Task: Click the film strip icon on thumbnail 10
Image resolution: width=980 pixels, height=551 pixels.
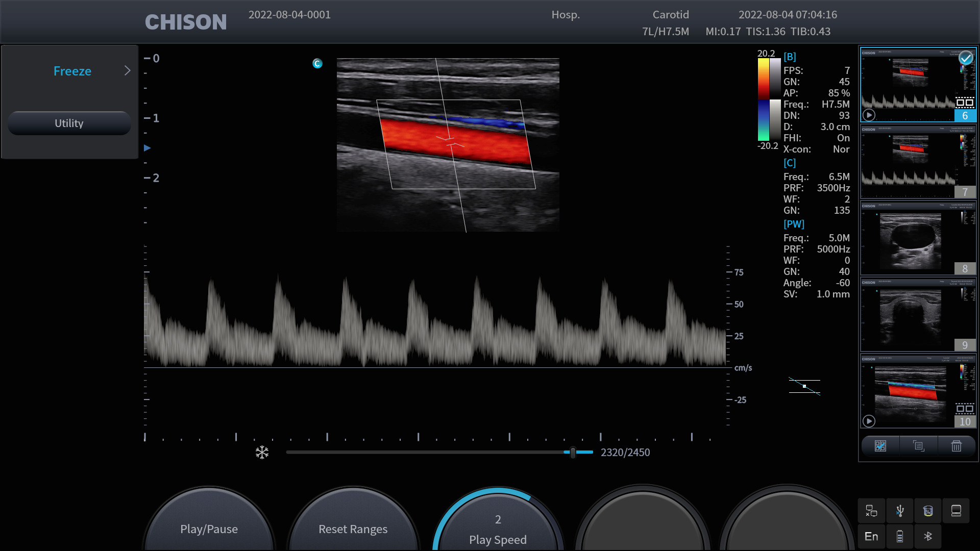Action: pyautogui.click(x=965, y=409)
